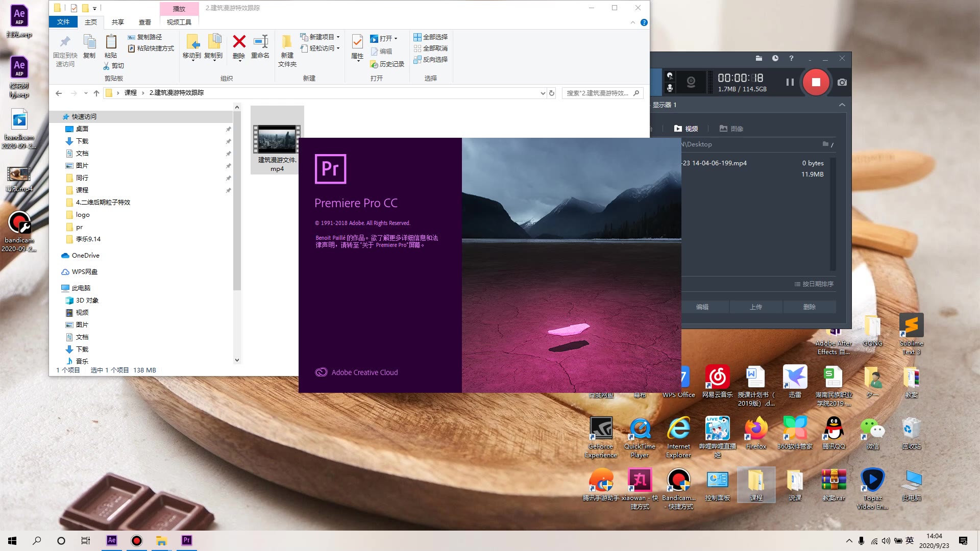
Task: Click 历史记录 in the ribbon
Action: [x=387, y=64]
